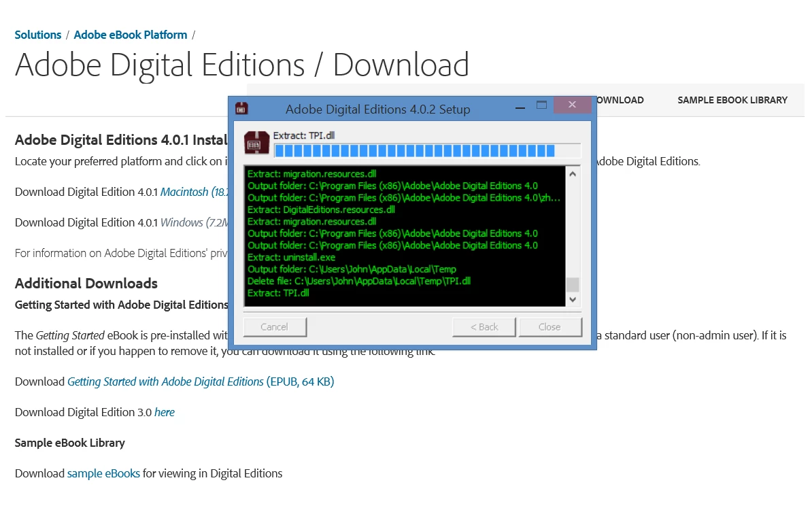Click the installation progress bar
This screenshot has width=812, height=525.
[427, 151]
